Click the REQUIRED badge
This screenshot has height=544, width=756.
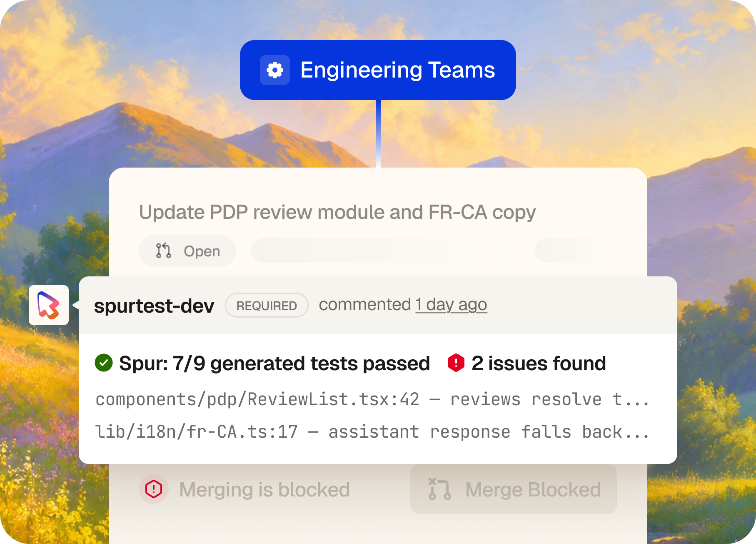pos(267,306)
